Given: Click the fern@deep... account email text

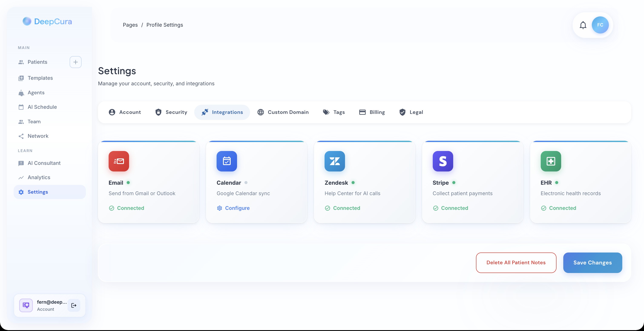Looking at the screenshot, I should tap(52, 302).
